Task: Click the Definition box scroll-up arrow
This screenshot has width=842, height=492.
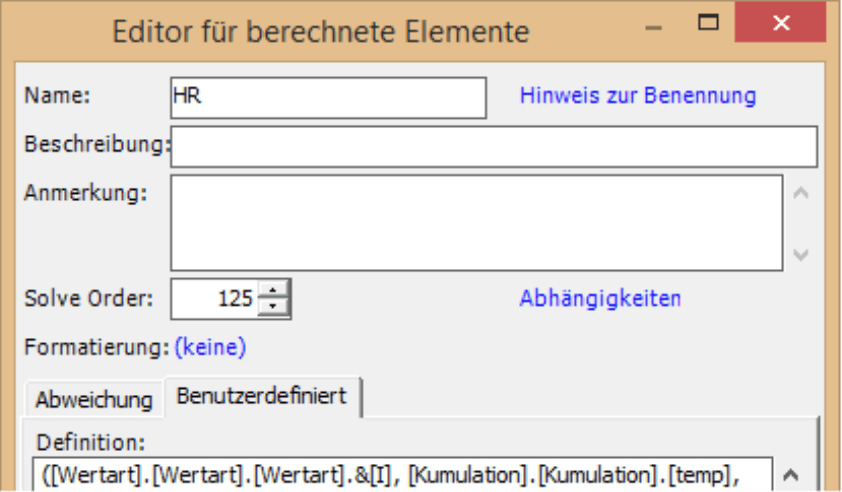Action: point(790,475)
